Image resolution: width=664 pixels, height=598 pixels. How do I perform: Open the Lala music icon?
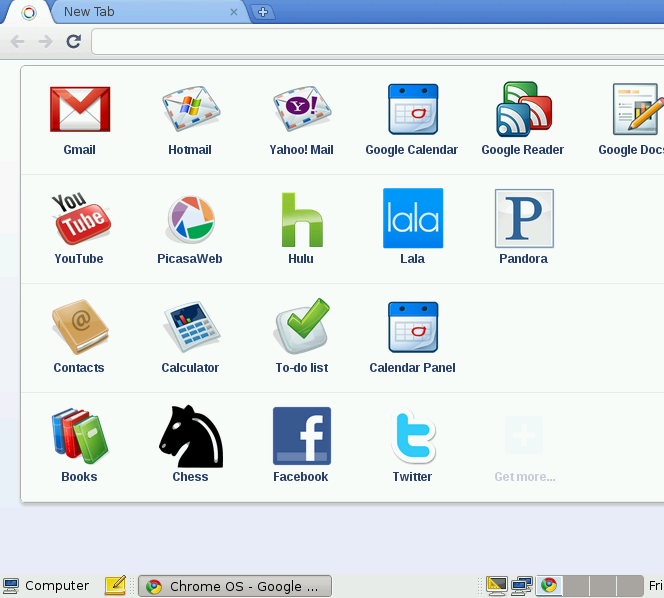click(413, 218)
